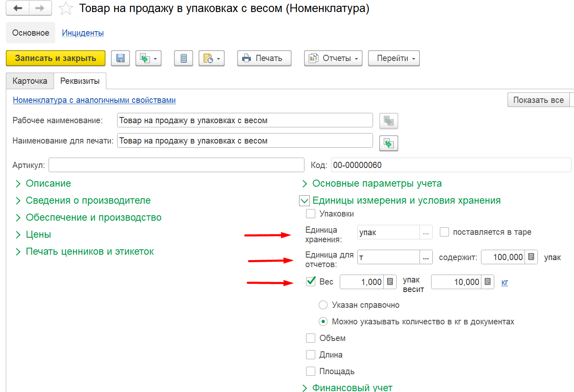Enable the Площадь checkbox

pos(311,371)
